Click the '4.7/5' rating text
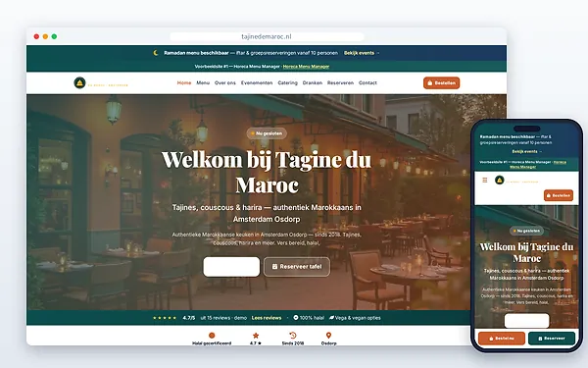588x368 pixels. tap(189, 318)
